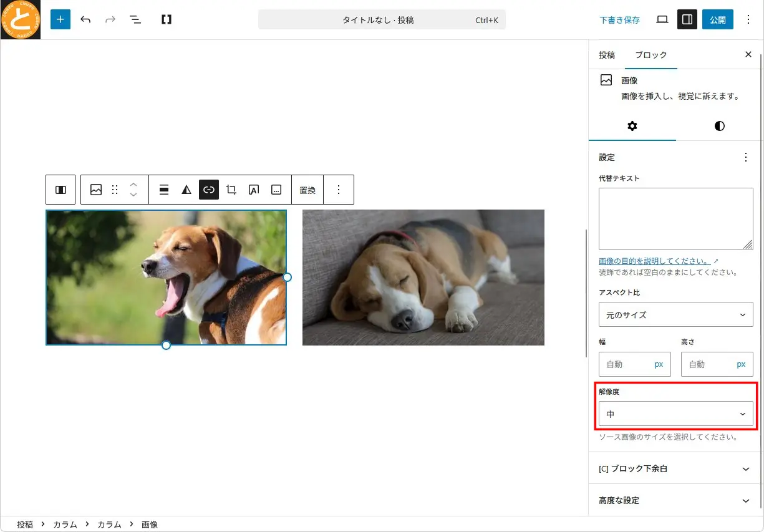Image resolution: width=764 pixels, height=532 pixels.
Task: Open the 解像度 dropdown
Action: pyautogui.click(x=675, y=414)
